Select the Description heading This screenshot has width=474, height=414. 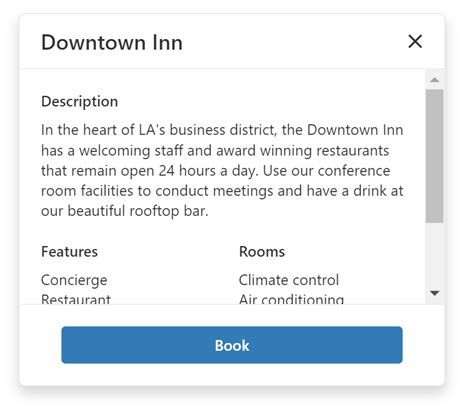pyautogui.click(x=79, y=102)
